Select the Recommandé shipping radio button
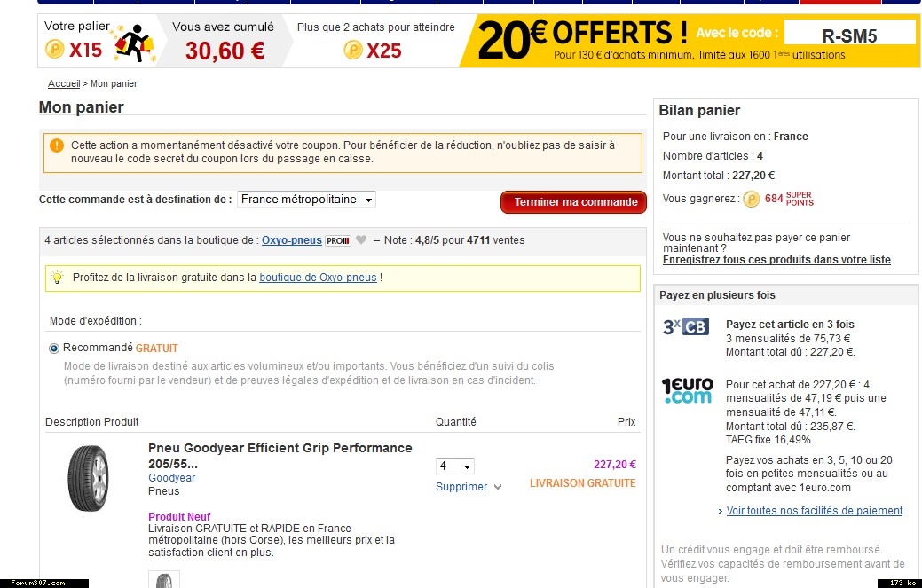 [54, 349]
